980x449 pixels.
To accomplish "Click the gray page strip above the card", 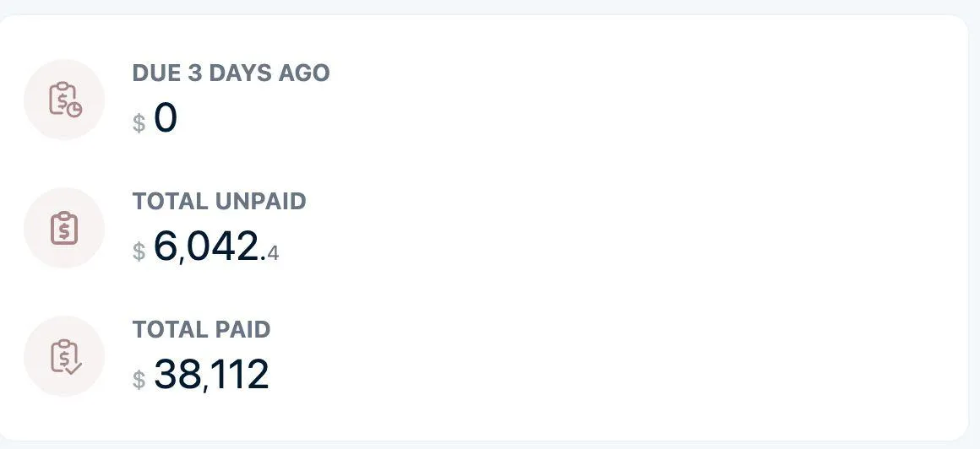I will [490, 6].
